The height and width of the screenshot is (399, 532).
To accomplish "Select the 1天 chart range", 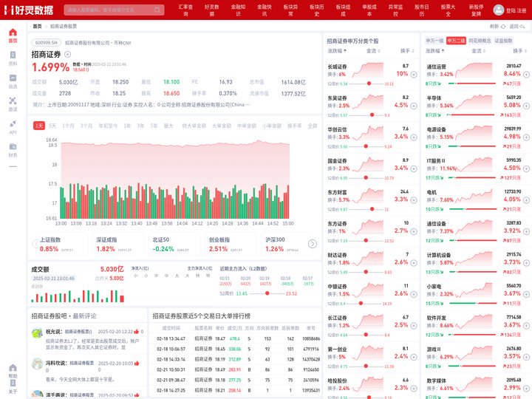I will (39, 126).
